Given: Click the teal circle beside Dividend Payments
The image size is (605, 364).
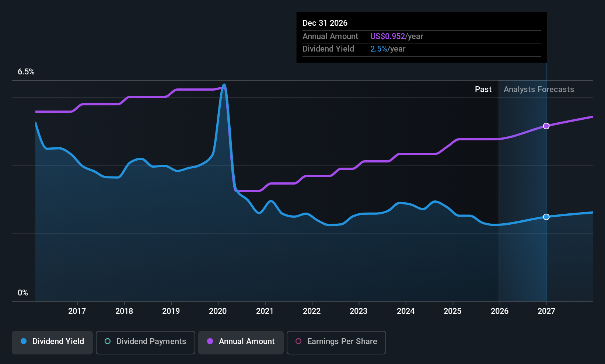Looking at the screenshot, I should [108, 341].
